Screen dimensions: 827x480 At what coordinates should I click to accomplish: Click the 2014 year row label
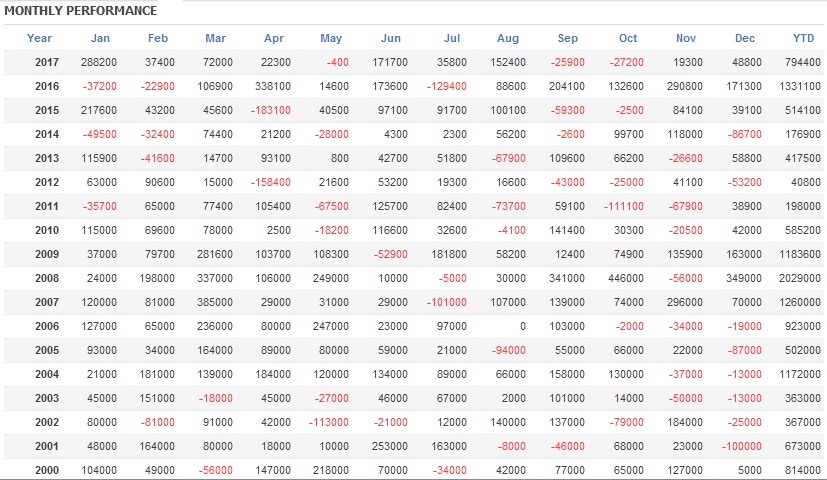(x=46, y=134)
